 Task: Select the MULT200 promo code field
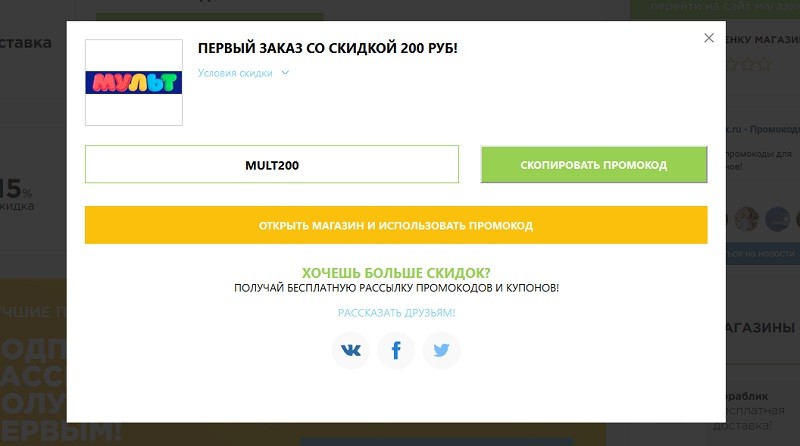272,164
